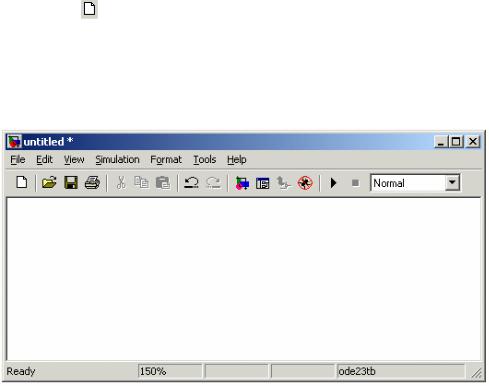Viewport: 489px width, 386px height.
Task: Cut selection with the scissors icon
Action: coord(121,183)
